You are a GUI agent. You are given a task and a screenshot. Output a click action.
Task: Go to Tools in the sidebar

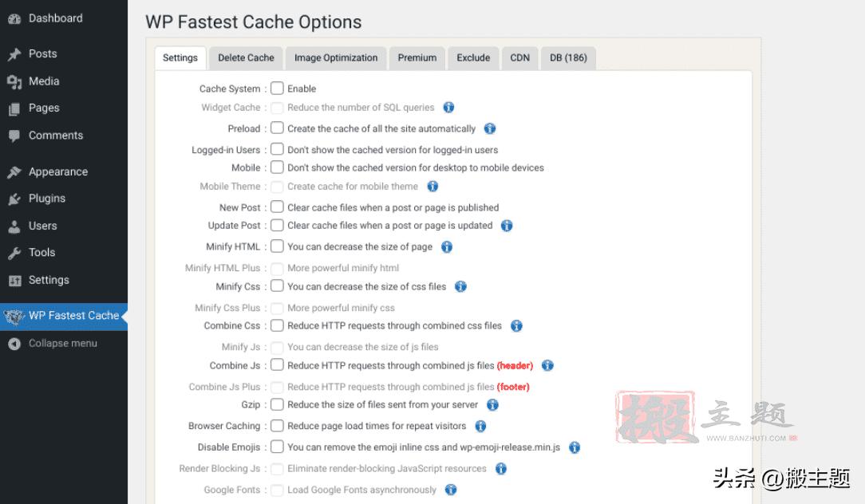point(41,253)
